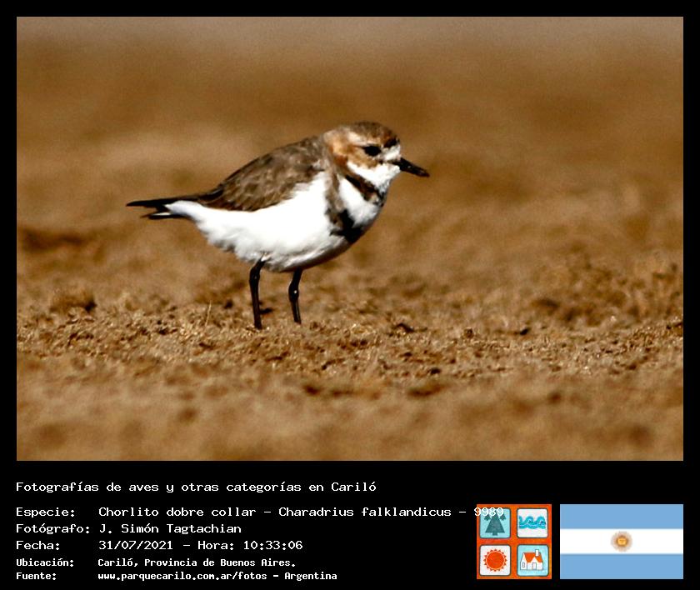Click the Argentina flag image
Image resolution: width=700 pixels, height=590 pixels.
coord(621,542)
